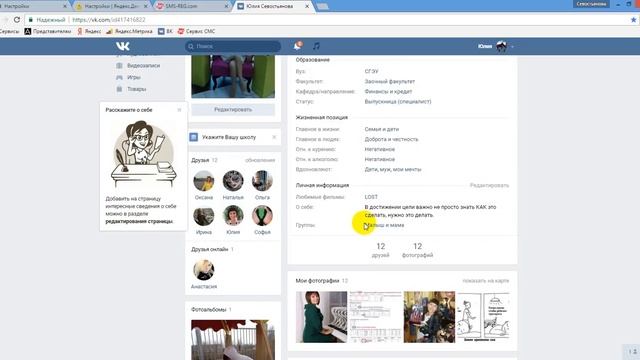Screen dimensions: 640x360
Task: Click the 12 друзей counter
Action: (380, 250)
